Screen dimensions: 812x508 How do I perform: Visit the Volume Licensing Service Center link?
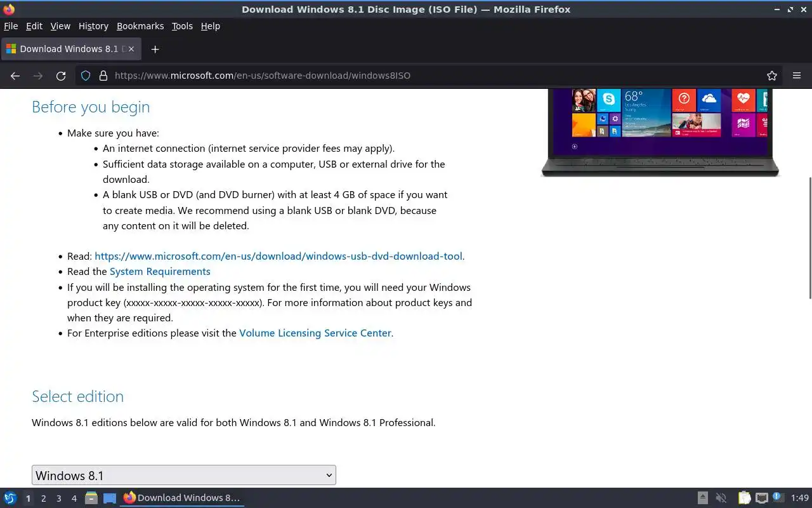(315, 333)
